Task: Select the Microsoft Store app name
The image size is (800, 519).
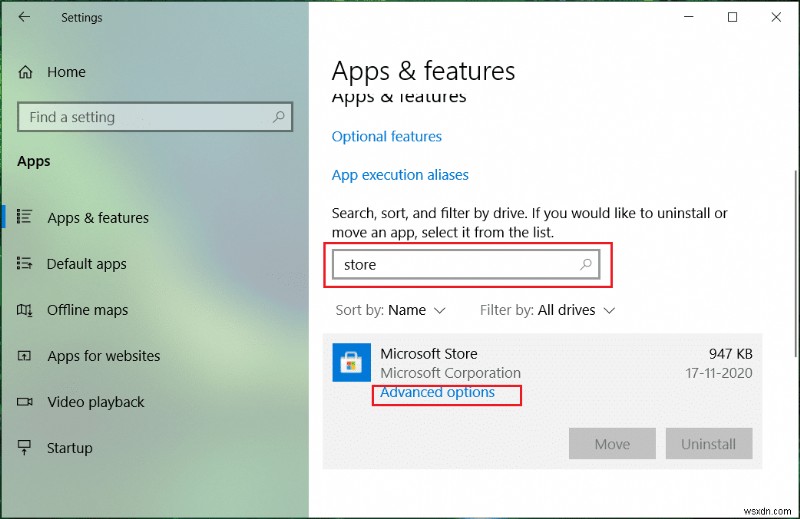Action: tap(429, 354)
